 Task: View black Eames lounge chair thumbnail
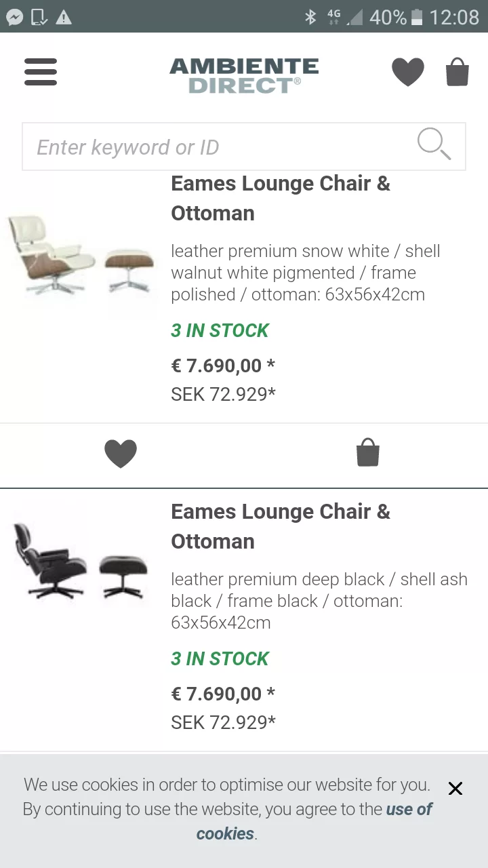[x=81, y=562]
